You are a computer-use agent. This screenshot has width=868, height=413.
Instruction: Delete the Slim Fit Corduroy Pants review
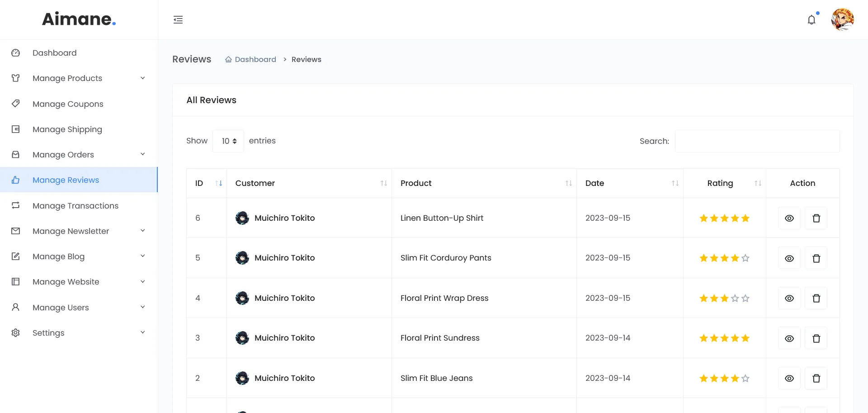point(816,258)
